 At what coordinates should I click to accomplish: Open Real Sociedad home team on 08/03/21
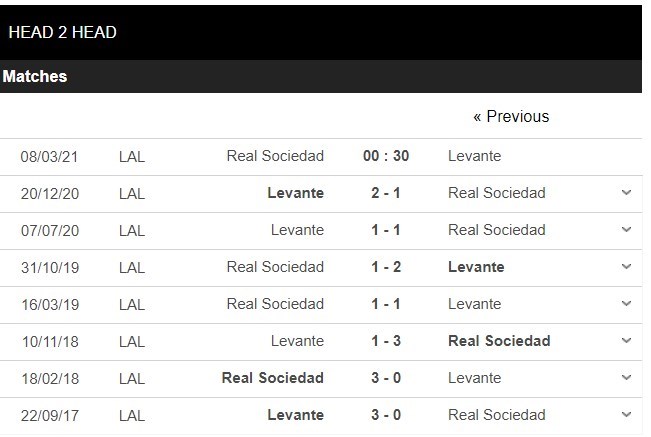[275, 156]
